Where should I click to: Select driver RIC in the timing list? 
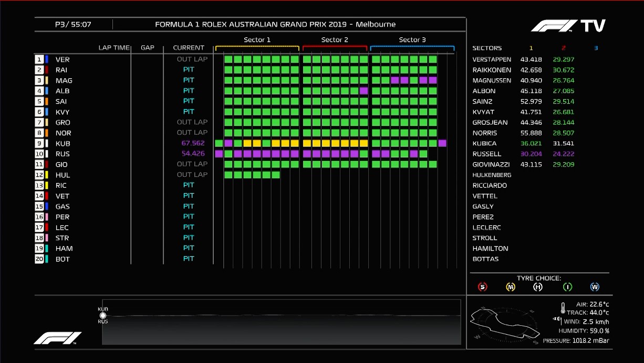pyautogui.click(x=61, y=186)
